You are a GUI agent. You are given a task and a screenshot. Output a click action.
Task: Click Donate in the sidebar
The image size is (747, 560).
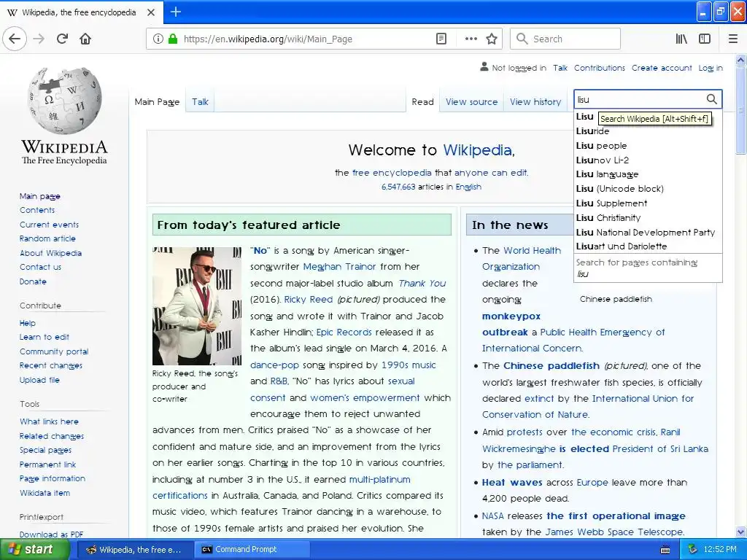33,281
